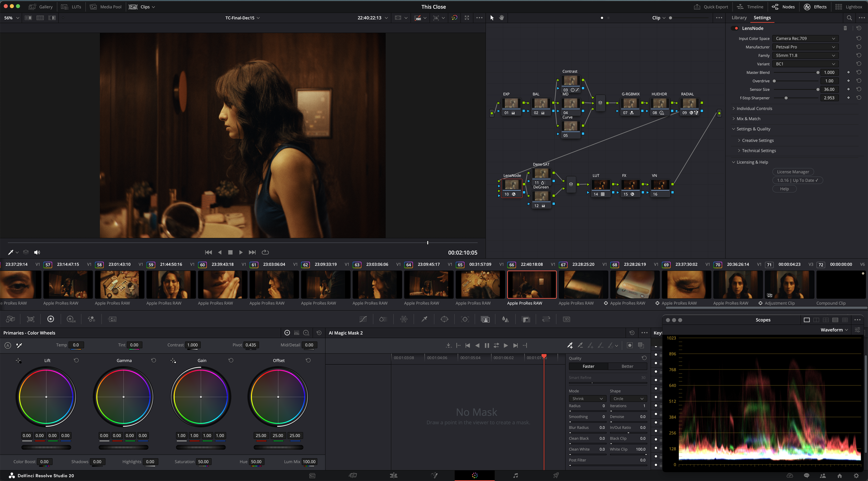Click the HDR color wheels icon

coord(71,319)
